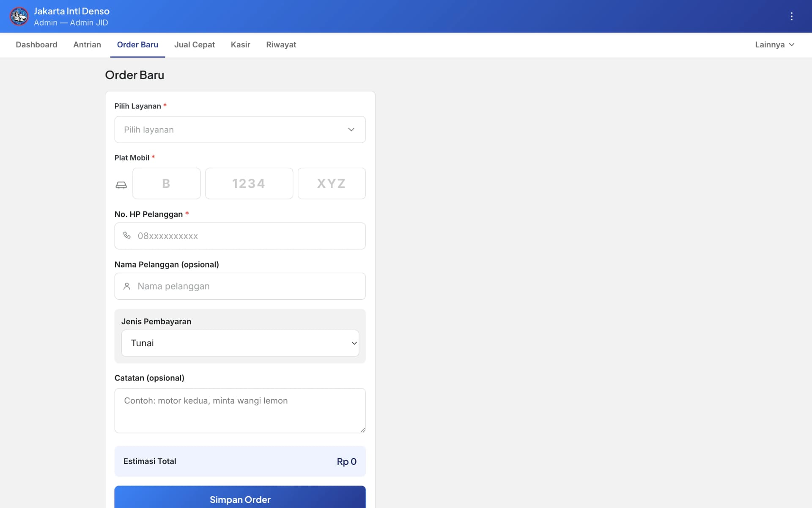Screen dimensions: 812x508
Task: Open the three-dot more options menu
Action: click(792, 17)
